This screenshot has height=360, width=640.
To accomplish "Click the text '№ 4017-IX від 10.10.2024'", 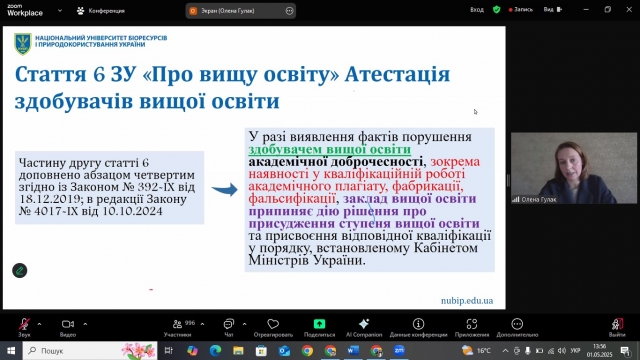I will pyautogui.click(x=90, y=211).
